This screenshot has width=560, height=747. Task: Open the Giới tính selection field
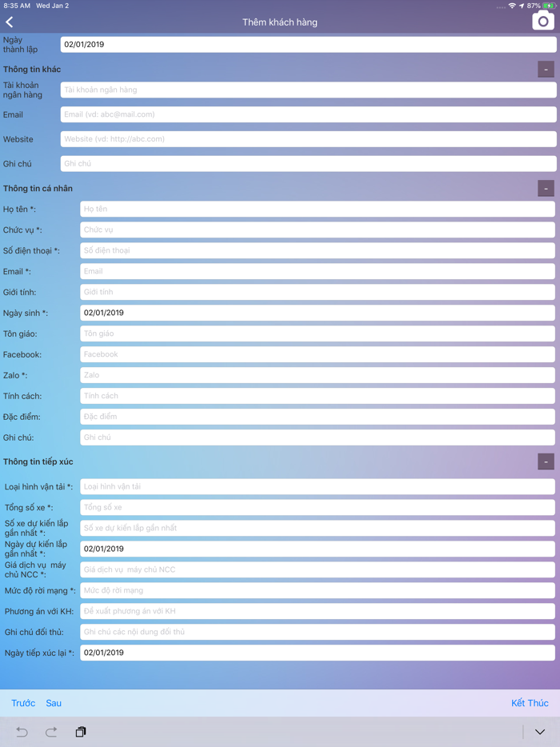pos(317,292)
